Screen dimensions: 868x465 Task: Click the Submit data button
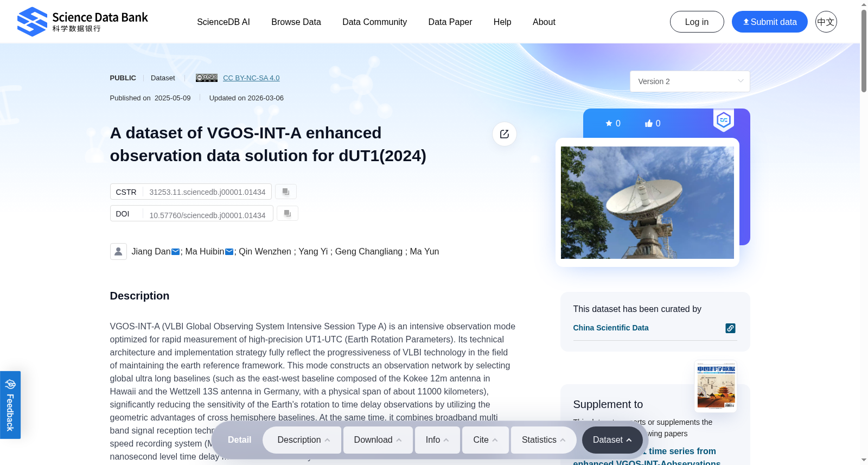769,22
